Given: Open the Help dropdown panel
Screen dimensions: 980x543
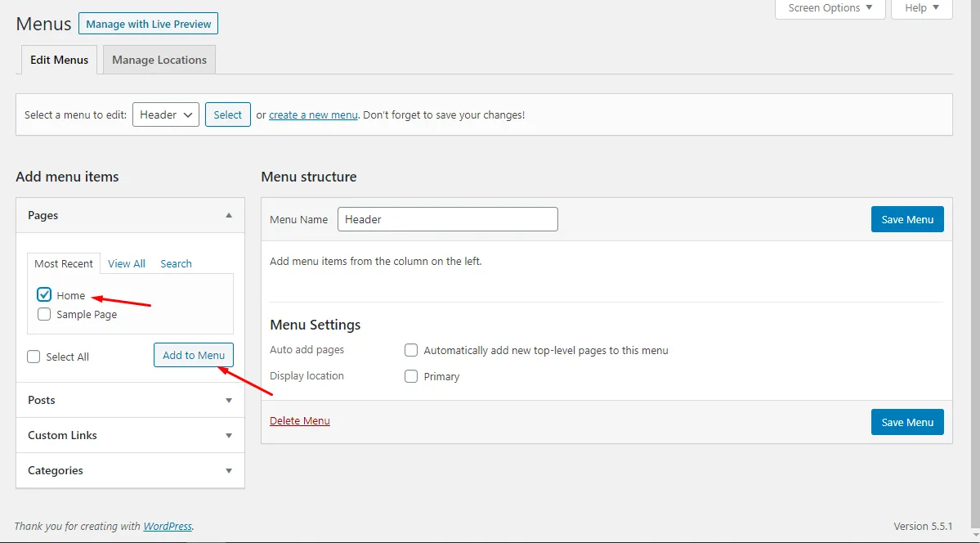Looking at the screenshot, I should (x=921, y=8).
